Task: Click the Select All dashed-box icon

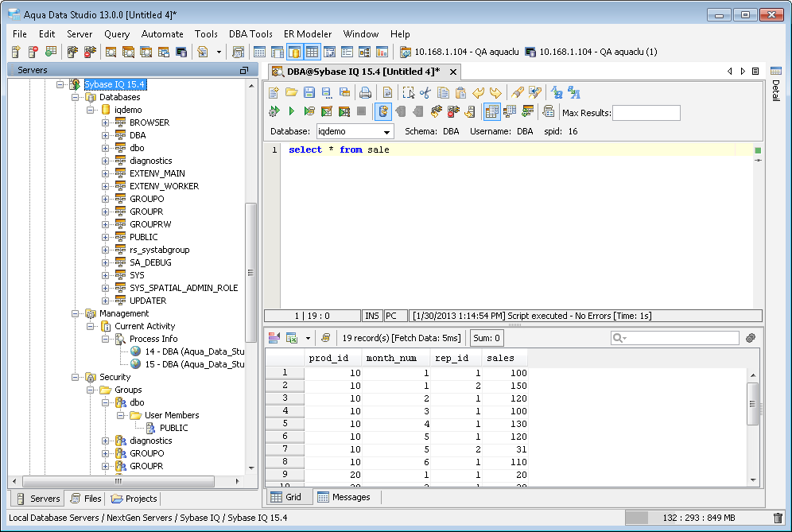Action: 408,92
